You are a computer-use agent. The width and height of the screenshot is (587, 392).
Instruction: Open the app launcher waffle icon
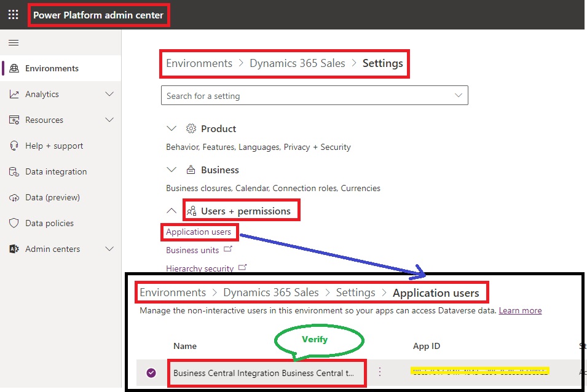[13, 15]
